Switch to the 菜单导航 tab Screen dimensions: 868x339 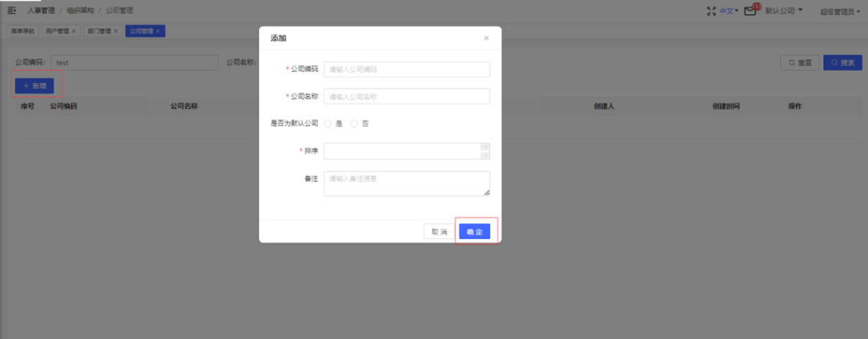pyautogui.click(x=22, y=32)
